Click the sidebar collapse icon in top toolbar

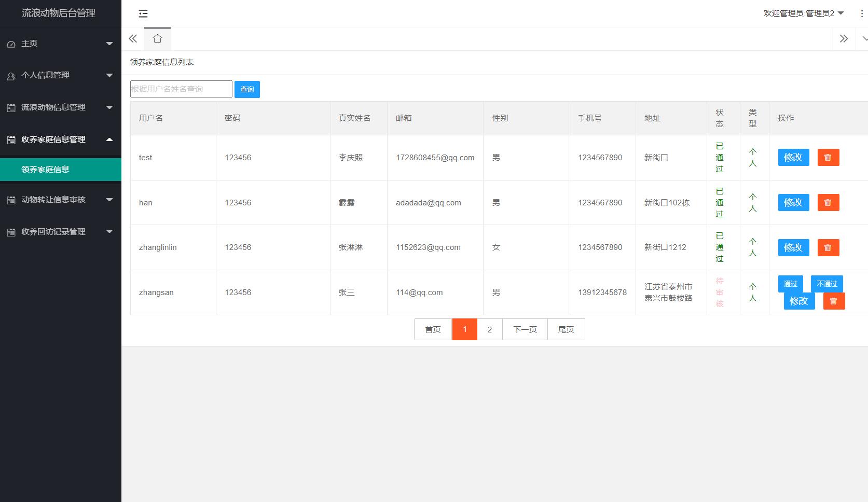143,13
